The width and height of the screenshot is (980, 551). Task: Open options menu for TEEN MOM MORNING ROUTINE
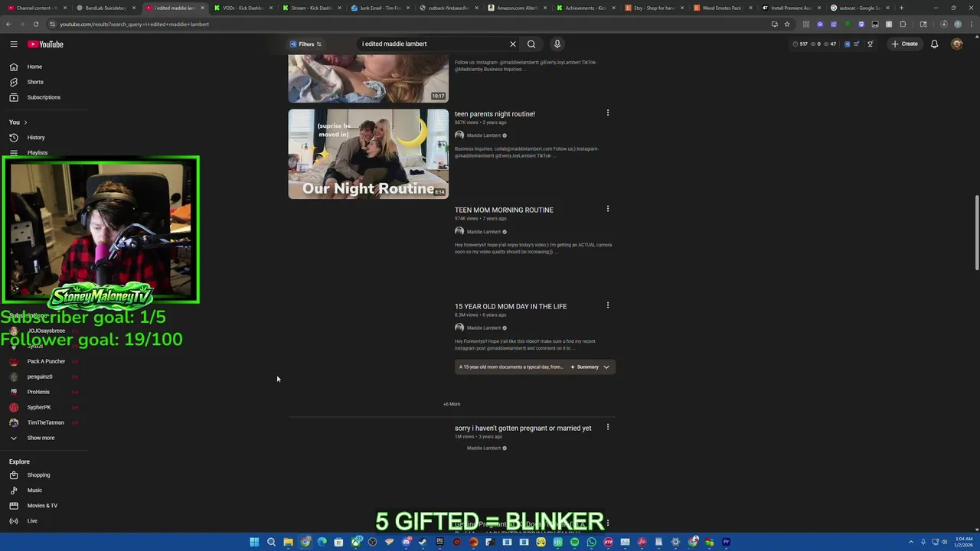coord(608,209)
